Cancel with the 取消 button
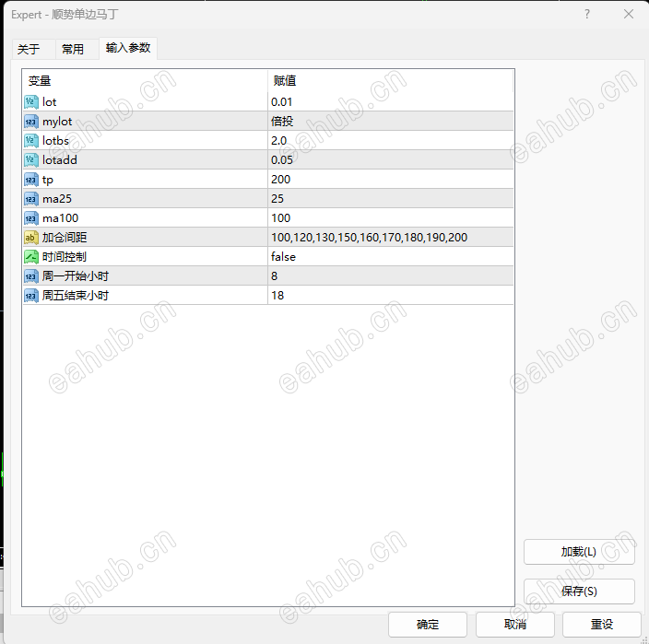The width and height of the screenshot is (649, 644). (x=515, y=624)
